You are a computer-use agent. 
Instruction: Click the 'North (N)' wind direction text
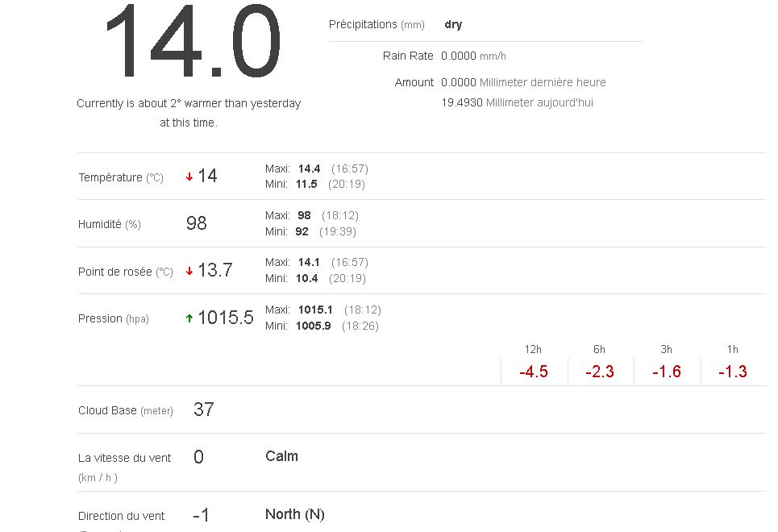pyautogui.click(x=295, y=514)
